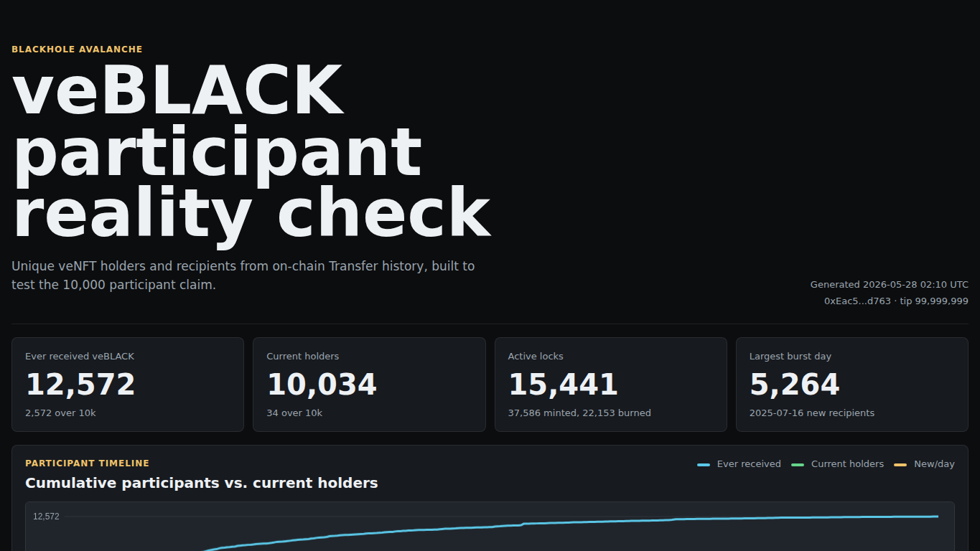The width and height of the screenshot is (980, 551).
Task: Click the Ever received legend entry
Action: click(739, 464)
